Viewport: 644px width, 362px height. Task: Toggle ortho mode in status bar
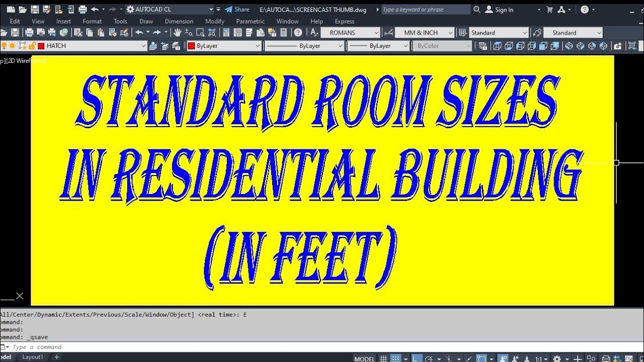coord(417,358)
